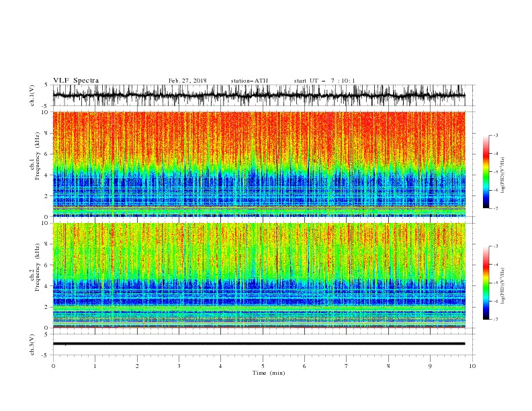The image size is (532, 411).
Task: Click the time axis tick label "4"
Action: 220,366
